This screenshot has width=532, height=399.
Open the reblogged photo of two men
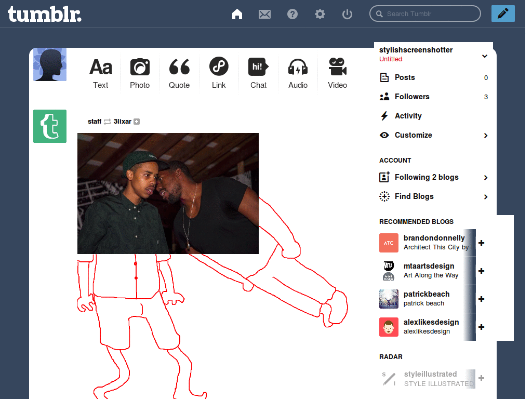(168, 193)
